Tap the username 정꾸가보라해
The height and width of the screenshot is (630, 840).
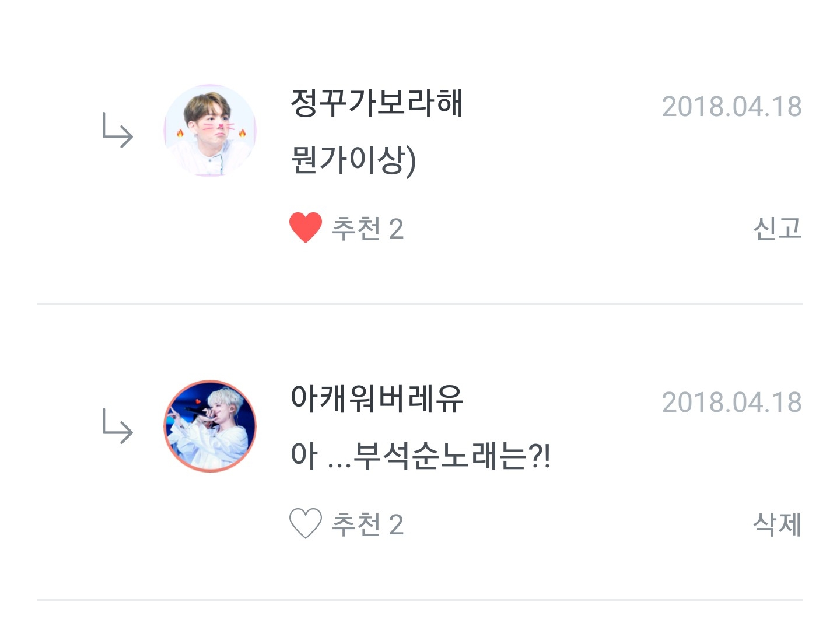click(376, 103)
